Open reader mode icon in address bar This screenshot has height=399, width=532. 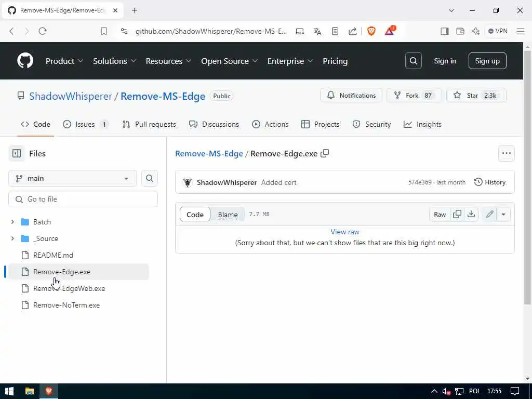click(335, 31)
